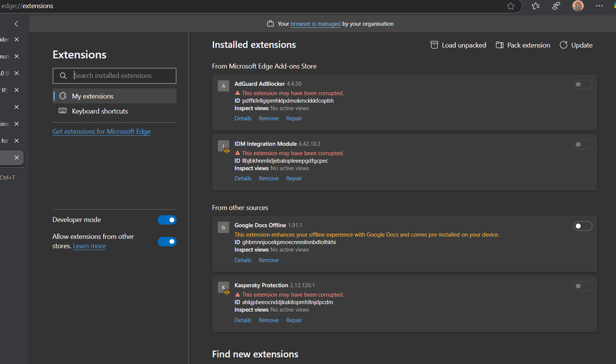Click the 'From other sources' heading
616x364 pixels.
point(240,208)
